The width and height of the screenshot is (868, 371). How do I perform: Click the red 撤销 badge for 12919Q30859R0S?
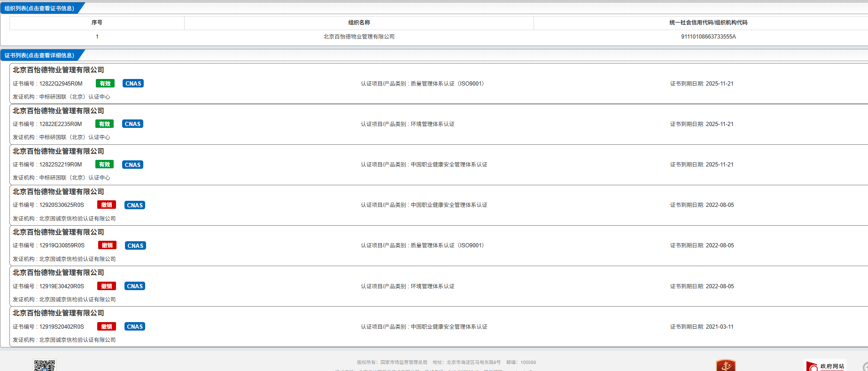tap(107, 245)
